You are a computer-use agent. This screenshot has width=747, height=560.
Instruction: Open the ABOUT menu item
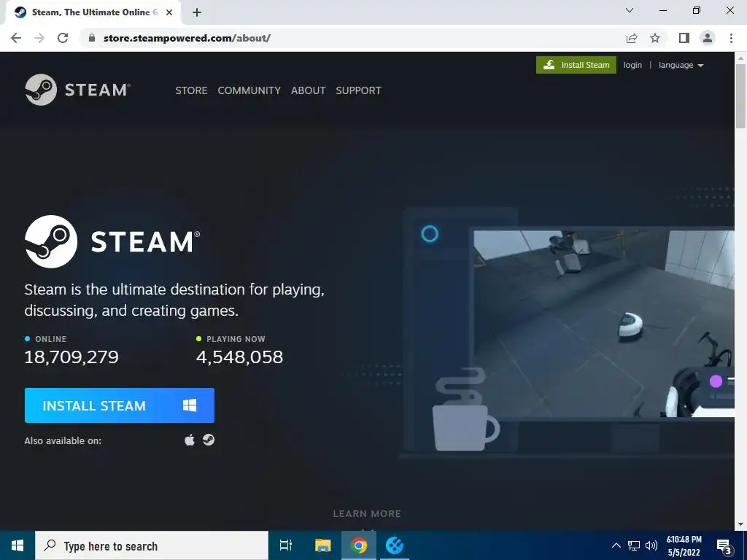point(309,90)
